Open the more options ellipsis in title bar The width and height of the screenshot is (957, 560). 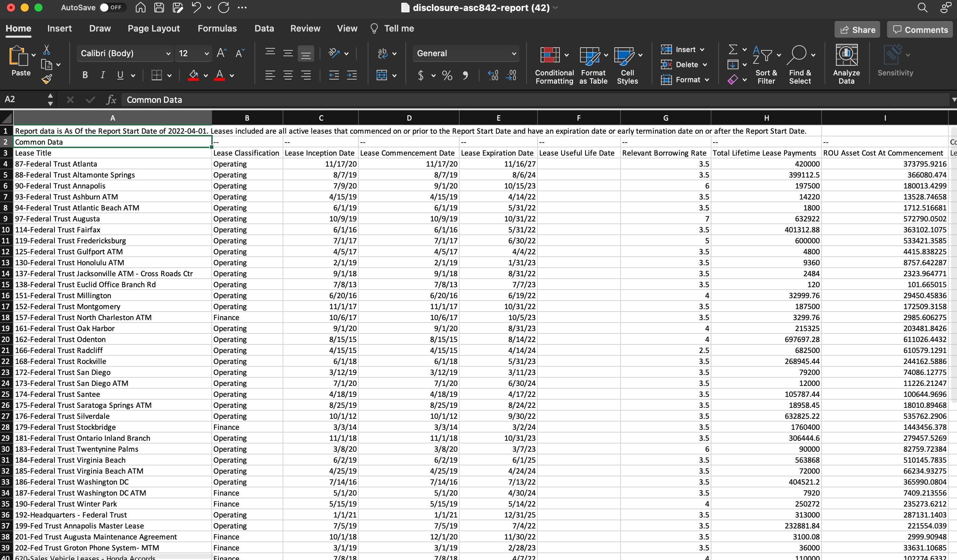pos(242,8)
